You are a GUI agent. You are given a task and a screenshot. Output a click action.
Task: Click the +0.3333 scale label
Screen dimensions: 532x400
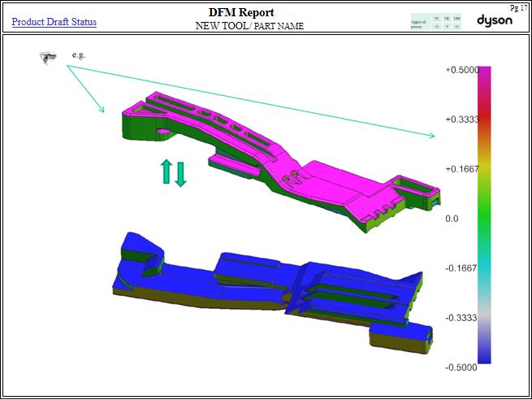[461, 120]
